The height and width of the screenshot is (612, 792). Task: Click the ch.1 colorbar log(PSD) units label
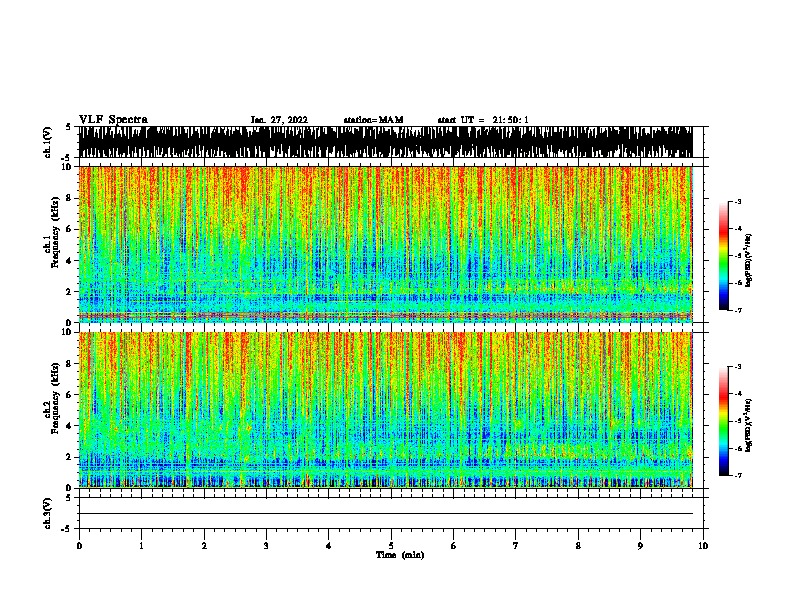749,260
